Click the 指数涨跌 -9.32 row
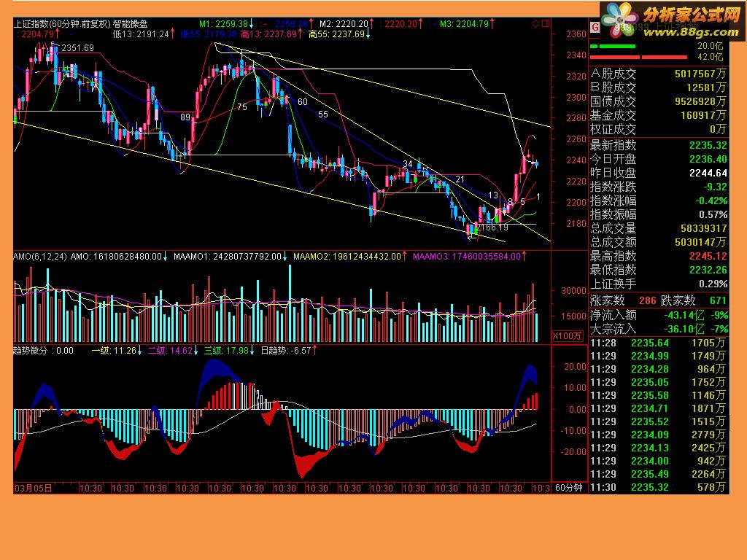Image resolution: width=747 pixels, height=560 pixels. pos(659,187)
